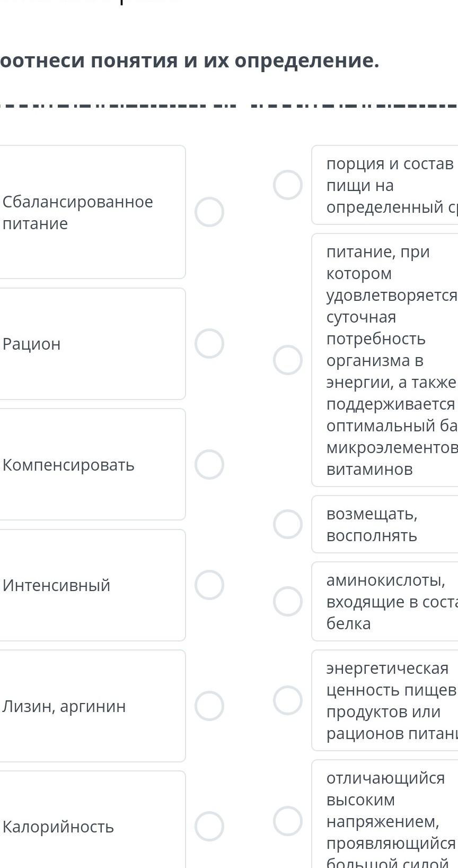The width and height of the screenshot is (458, 868).
Task: Select circle for 'энергетическая ценность' definition
Action: click(288, 700)
